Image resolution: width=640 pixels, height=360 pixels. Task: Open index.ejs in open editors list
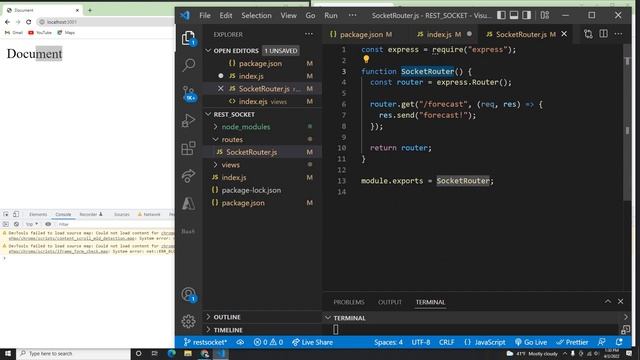pos(262,102)
